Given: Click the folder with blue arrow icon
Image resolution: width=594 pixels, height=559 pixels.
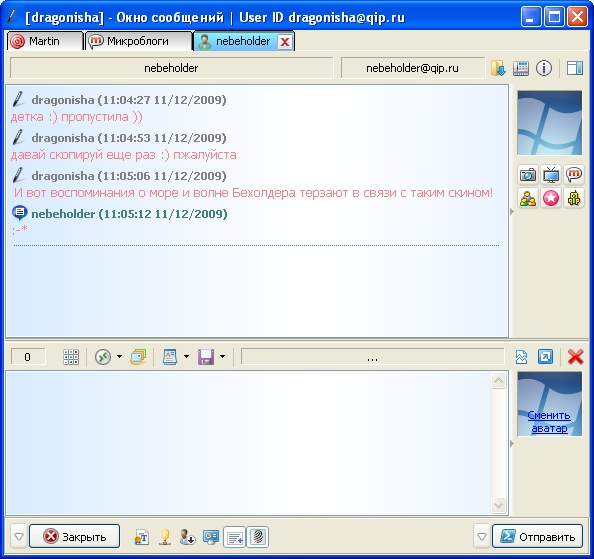Looking at the screenshot, I should pos(498,68).
